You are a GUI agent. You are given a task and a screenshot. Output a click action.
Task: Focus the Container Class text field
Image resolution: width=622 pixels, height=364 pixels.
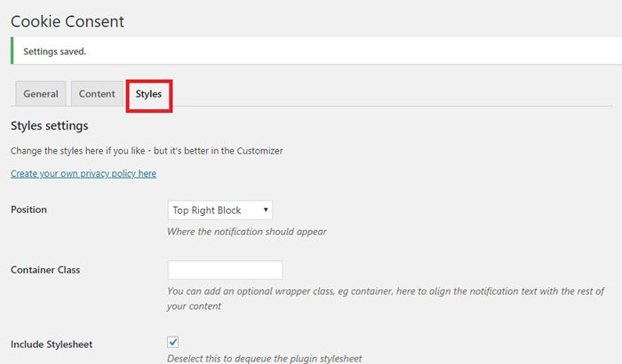(226, 270)
